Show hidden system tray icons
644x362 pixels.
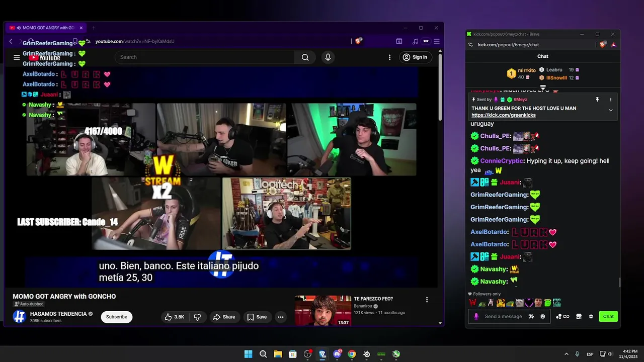[566, 354]
